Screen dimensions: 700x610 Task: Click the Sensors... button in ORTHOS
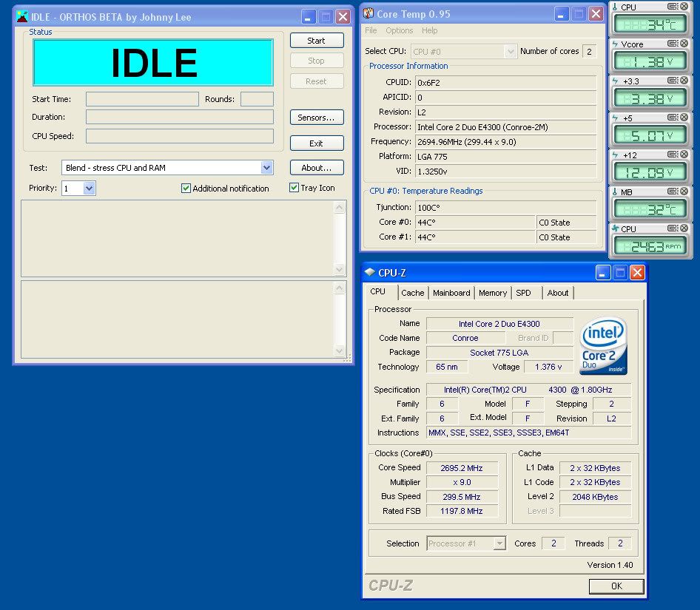pos(317,118)
